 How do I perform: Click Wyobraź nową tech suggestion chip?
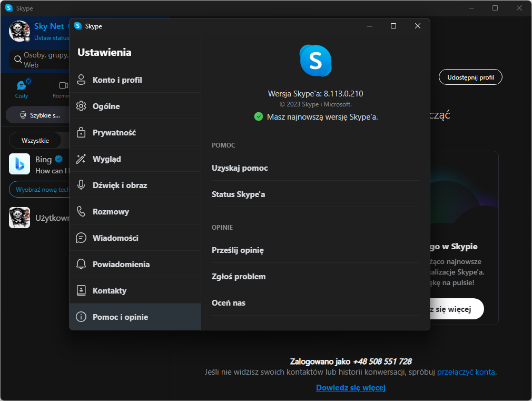click(x=40, y=190)
